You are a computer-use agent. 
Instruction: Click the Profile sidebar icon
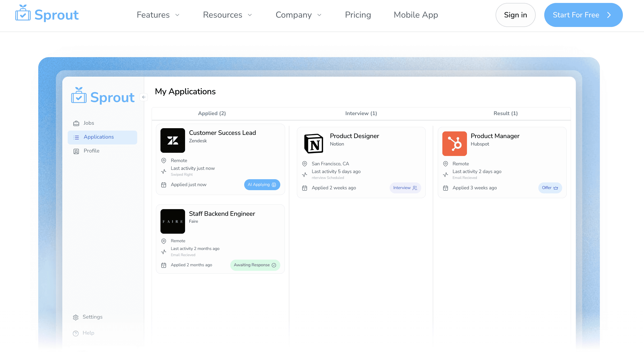[76, 151]
